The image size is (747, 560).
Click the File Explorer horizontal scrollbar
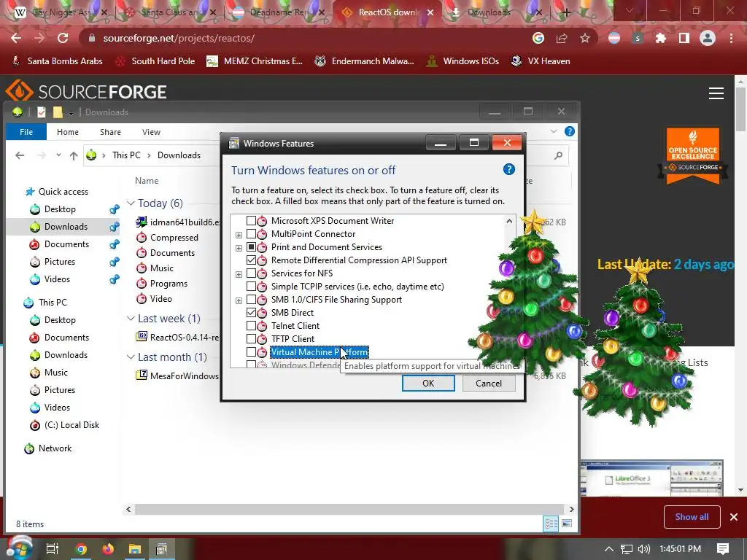coord(350,509)
